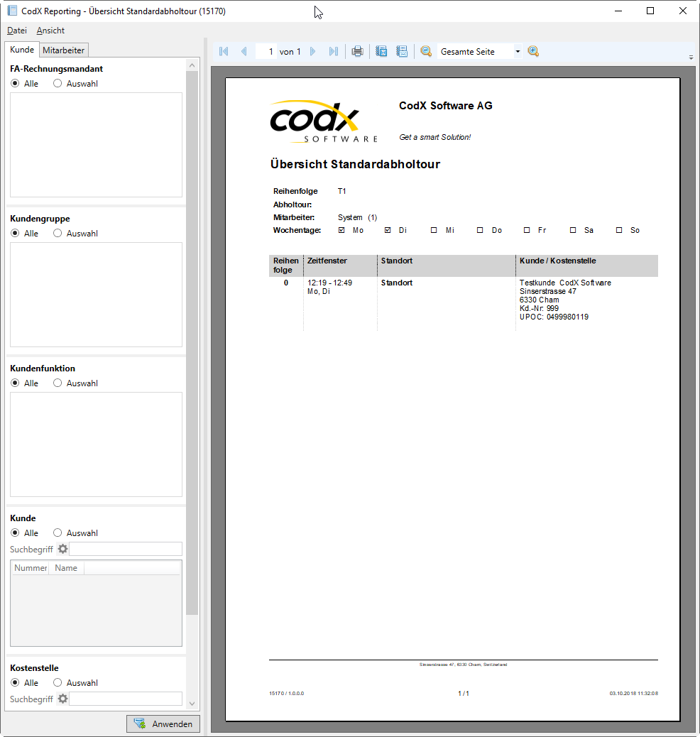The image size is (700, 737).
Task: Click CodX Reporting app icon in title bar
Action: pos(12,11)
